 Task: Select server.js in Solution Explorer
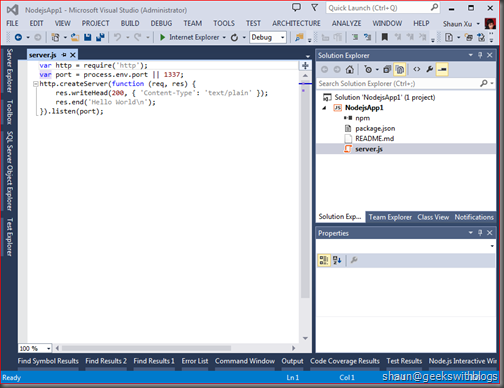[369, 149]
